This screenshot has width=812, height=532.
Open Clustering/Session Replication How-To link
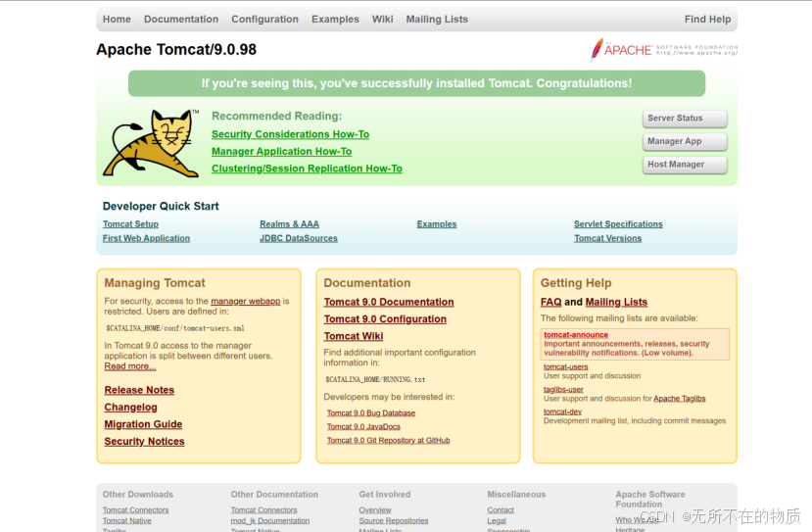click(308, 169)
